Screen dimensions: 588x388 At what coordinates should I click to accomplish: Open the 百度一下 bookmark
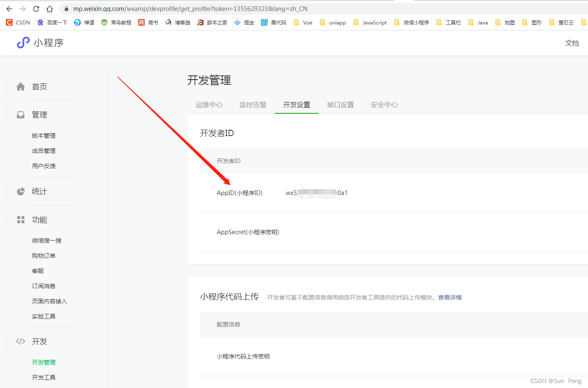52,23
